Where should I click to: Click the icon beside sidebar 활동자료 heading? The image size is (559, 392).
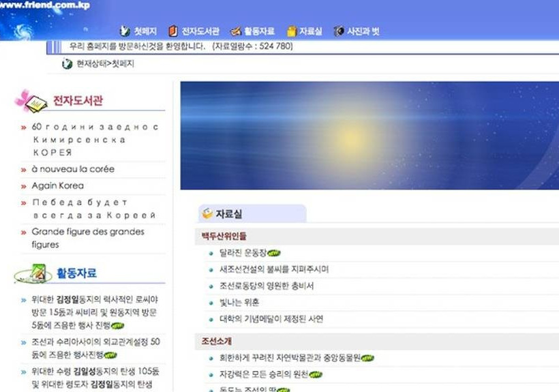(x=33, y=273)
